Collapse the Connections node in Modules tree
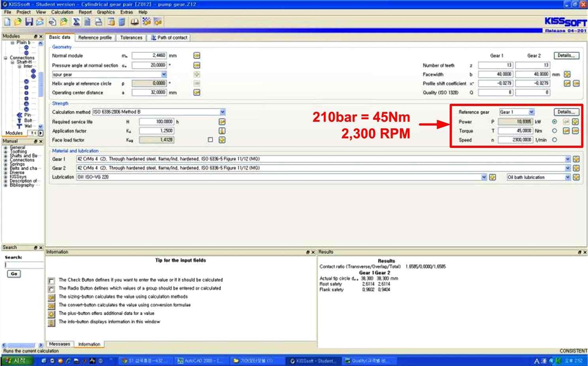588x366 pixels. pyautogui.click(x=6, y=58)
